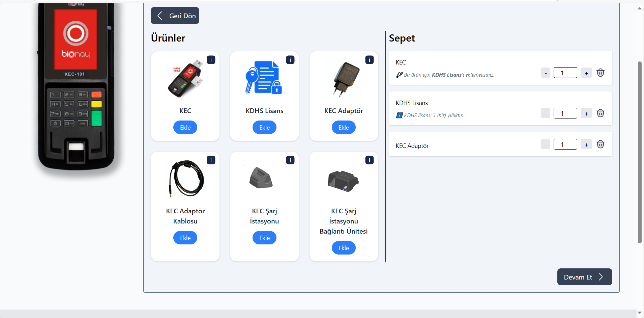Open info icon on KEC Şarj İstasyonu
Image resolution: width=644 pixels, height=318 pixels.
290,160
